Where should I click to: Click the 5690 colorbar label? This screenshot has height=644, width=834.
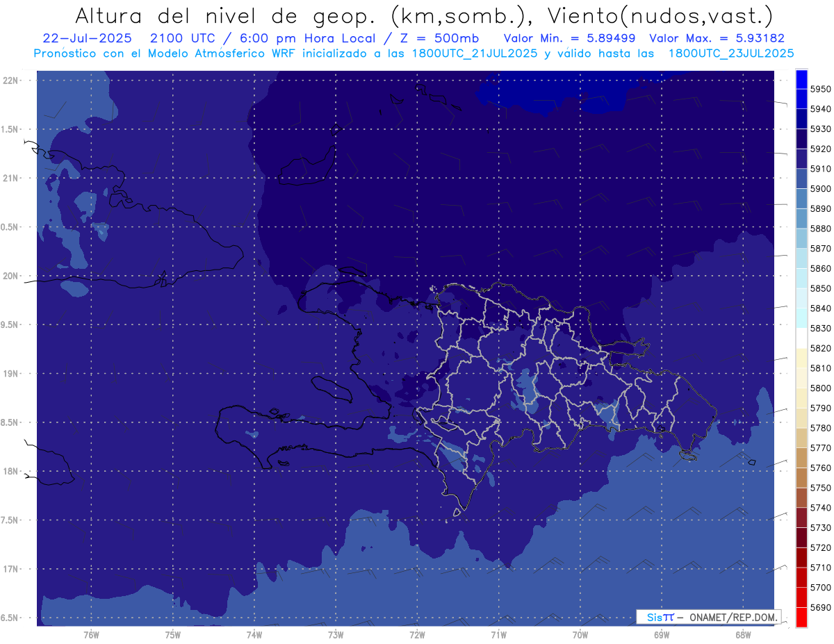[x=820, y=607]
